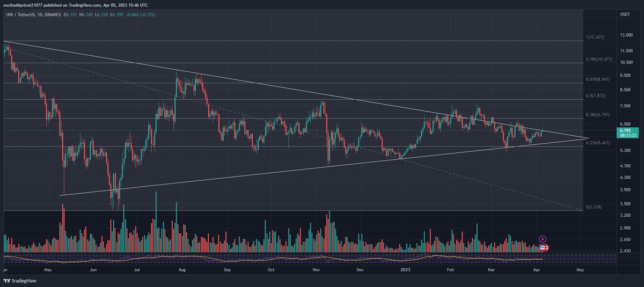
Task: Click the USDT currency label on price axis
Action: tap(625, 14)
